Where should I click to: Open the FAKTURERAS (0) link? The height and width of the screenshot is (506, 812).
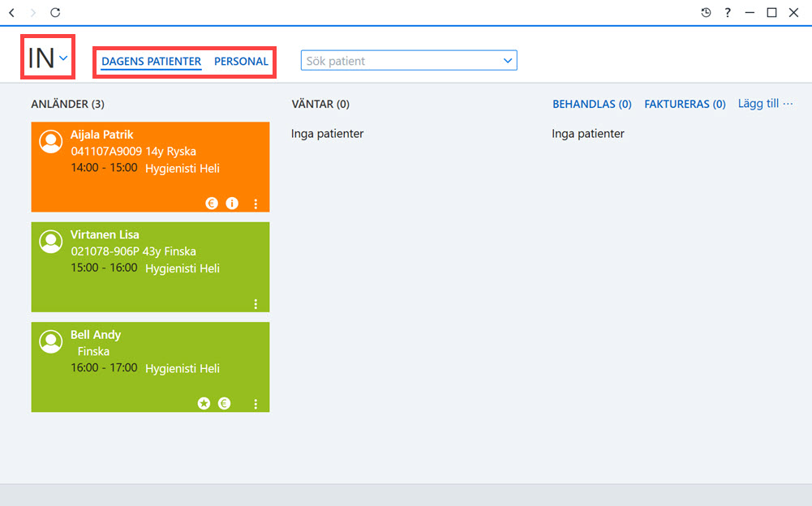pyautogui.click(x=685, y=104)
